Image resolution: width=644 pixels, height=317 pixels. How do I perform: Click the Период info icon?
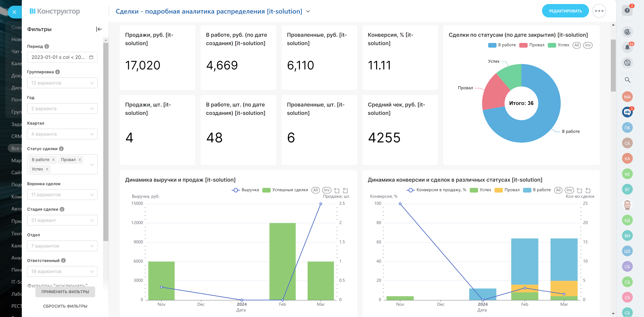[47, 46]
